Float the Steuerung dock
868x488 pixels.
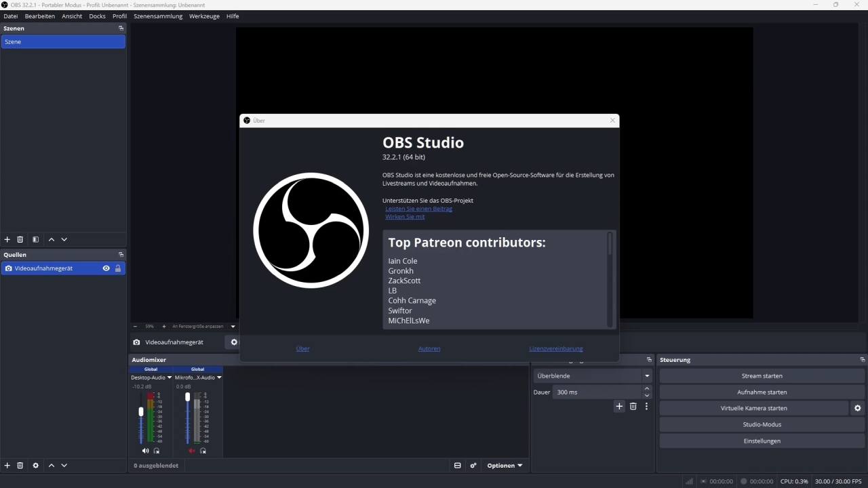pyautogui.click(x=863, y=360)
